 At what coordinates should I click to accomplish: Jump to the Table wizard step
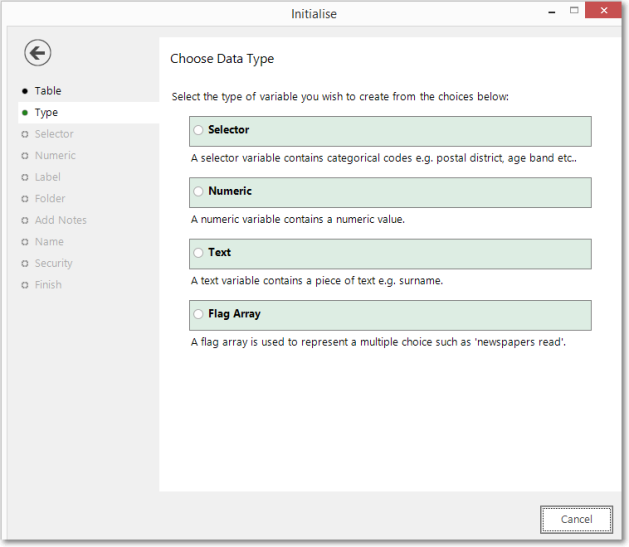(48, 91)
